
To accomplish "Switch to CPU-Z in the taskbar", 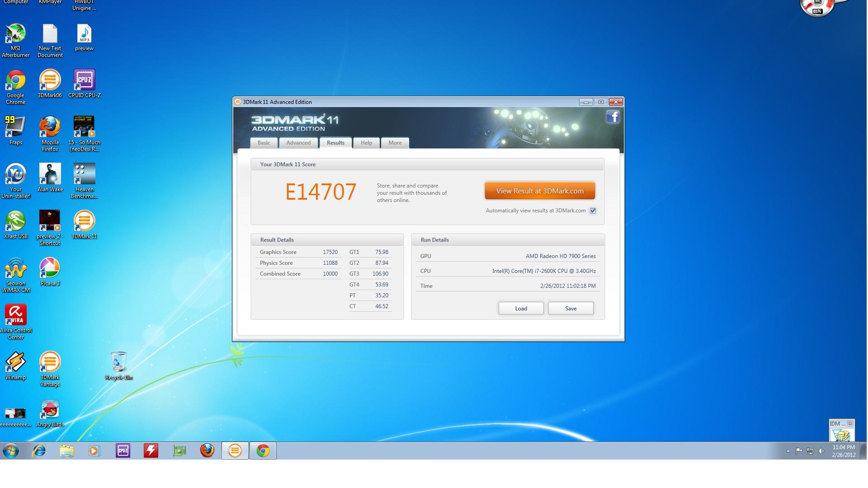I will point(123,450).
